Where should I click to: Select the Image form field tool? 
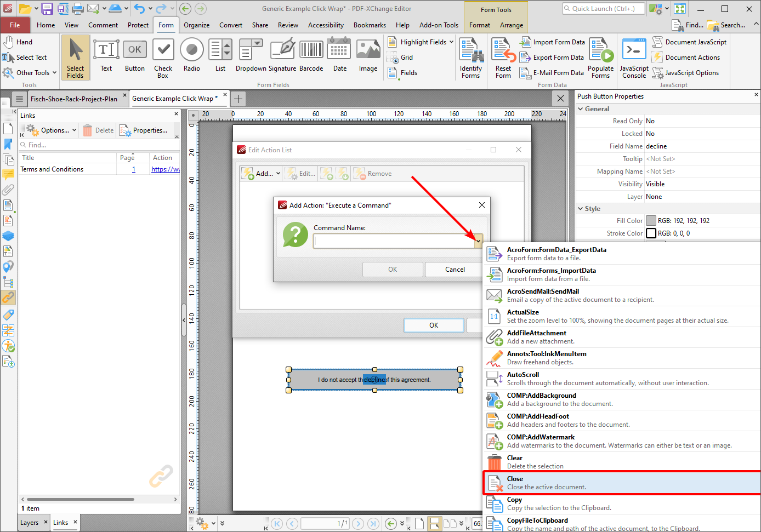pos(367,55)
